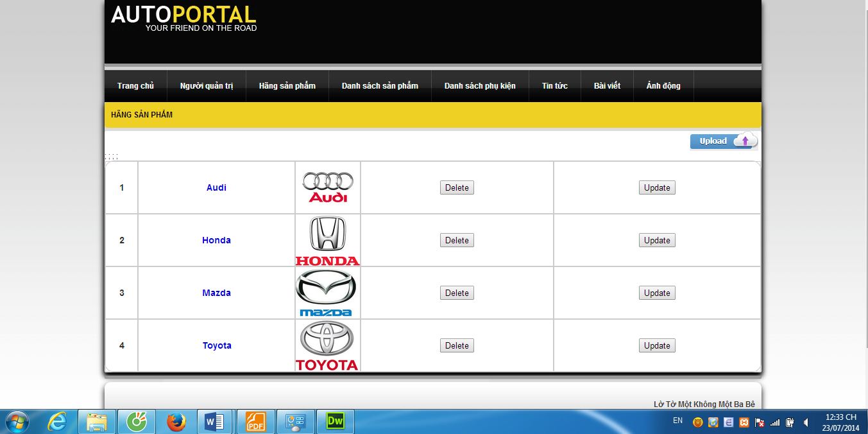Click the volume speaker tray icon
The image size is (868, 434).
806,422
